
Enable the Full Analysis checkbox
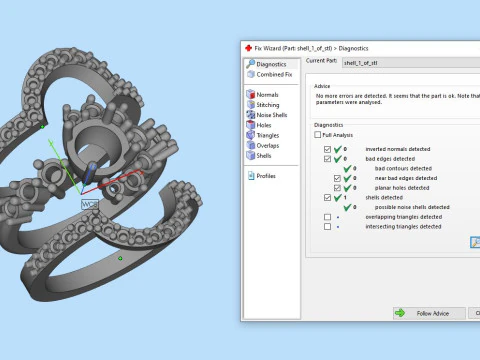pyautogui.click(x=317, y=135)
